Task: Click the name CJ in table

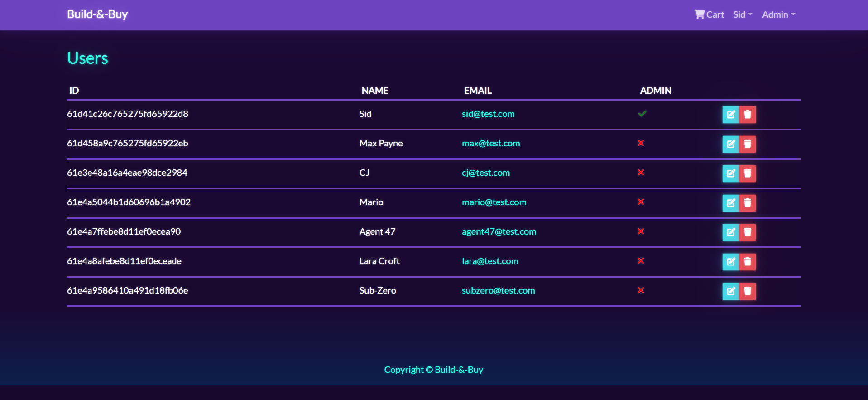Action: pos(364,173)
